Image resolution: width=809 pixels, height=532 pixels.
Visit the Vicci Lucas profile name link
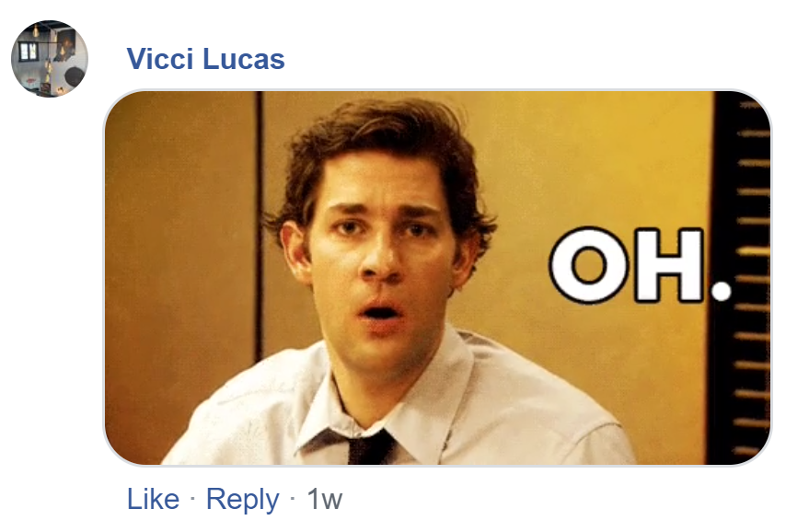coord(205,59)
